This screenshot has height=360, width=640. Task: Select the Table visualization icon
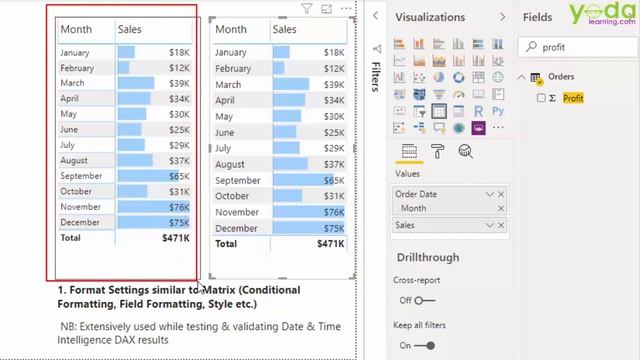pos(439,111)
